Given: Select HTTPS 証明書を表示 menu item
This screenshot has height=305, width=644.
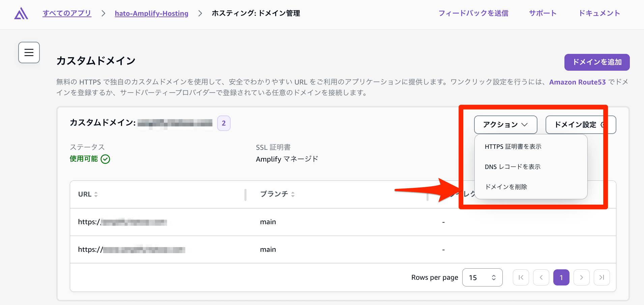Looking at the screenshot, I should (531, 146).
